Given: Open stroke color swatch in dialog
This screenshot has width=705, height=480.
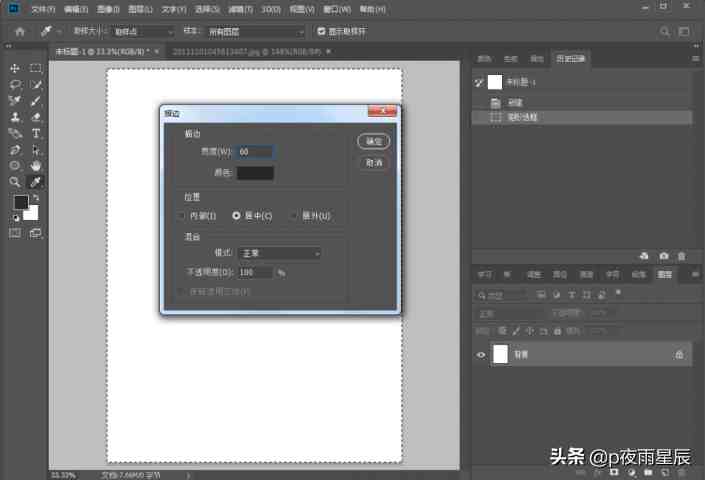Looking at the screenshot, I should [255, 173].
